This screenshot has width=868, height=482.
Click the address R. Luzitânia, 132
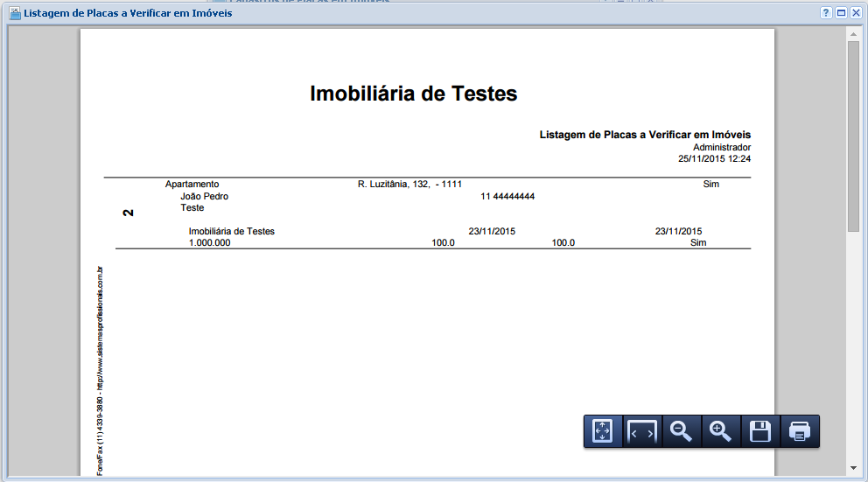pyautogui.click(x=393, y=185)
